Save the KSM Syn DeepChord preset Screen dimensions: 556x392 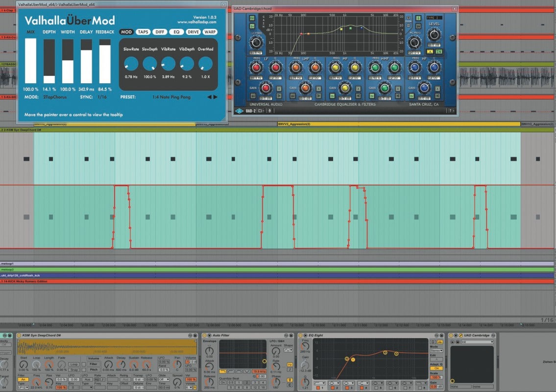195,335
